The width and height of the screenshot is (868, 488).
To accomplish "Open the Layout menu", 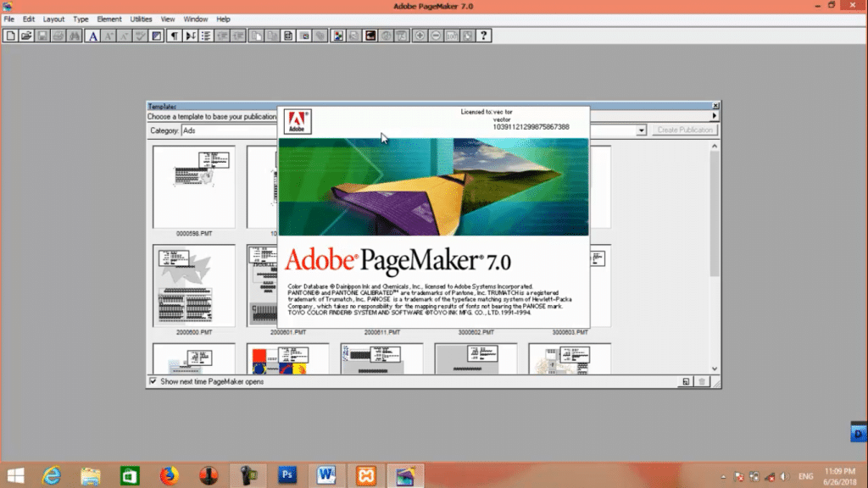I will pos(53,19).
